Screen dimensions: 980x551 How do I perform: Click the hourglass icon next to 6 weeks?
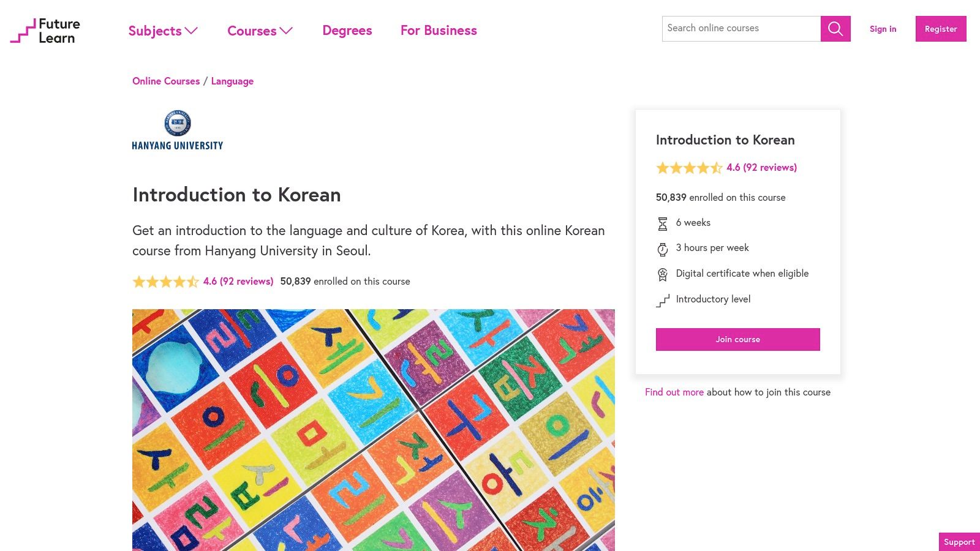tap(663, 223)
